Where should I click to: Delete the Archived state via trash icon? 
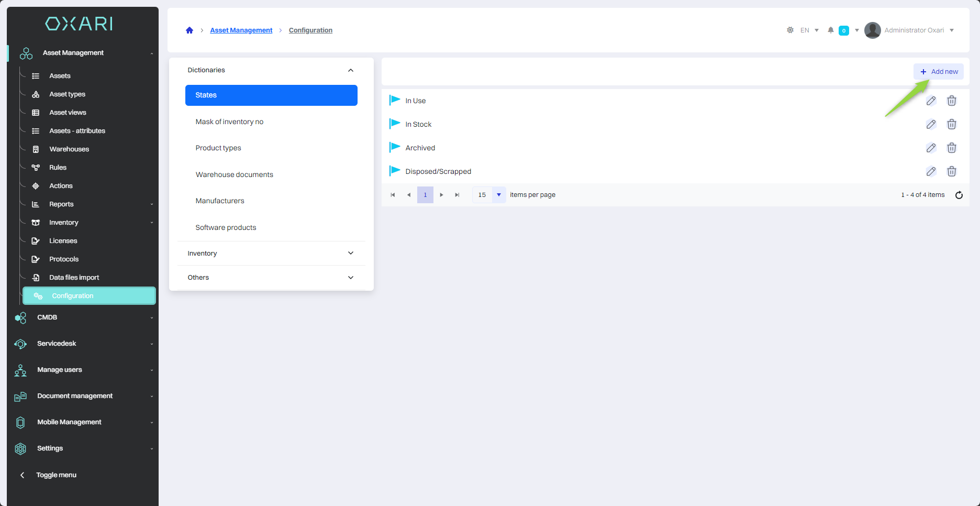click(x=952, y=148)
